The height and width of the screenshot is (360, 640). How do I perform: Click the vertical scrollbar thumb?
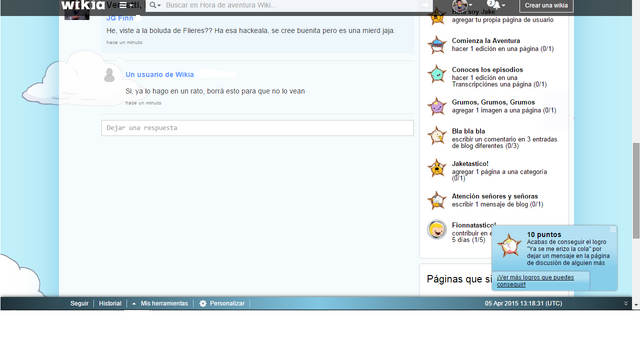click(636, 190)
